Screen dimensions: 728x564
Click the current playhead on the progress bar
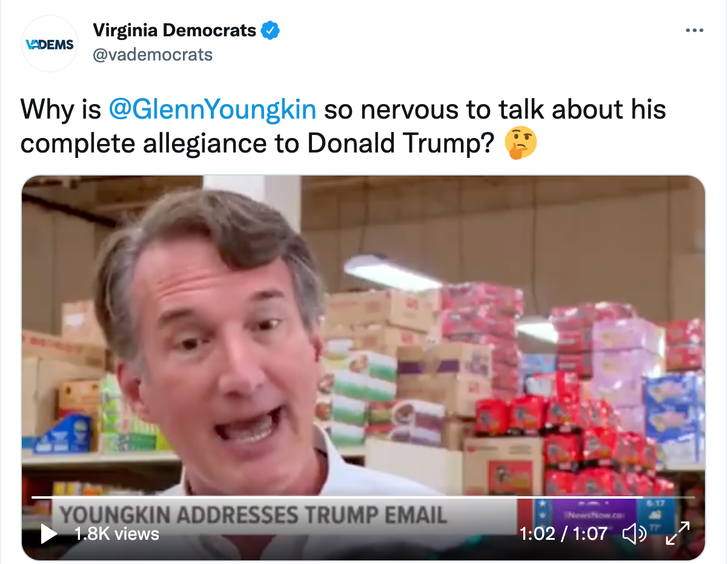tap(643, 497)
